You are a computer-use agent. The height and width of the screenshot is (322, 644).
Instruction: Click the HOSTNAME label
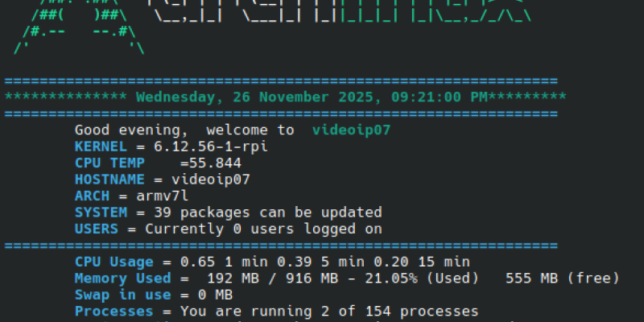coord(109,180)
